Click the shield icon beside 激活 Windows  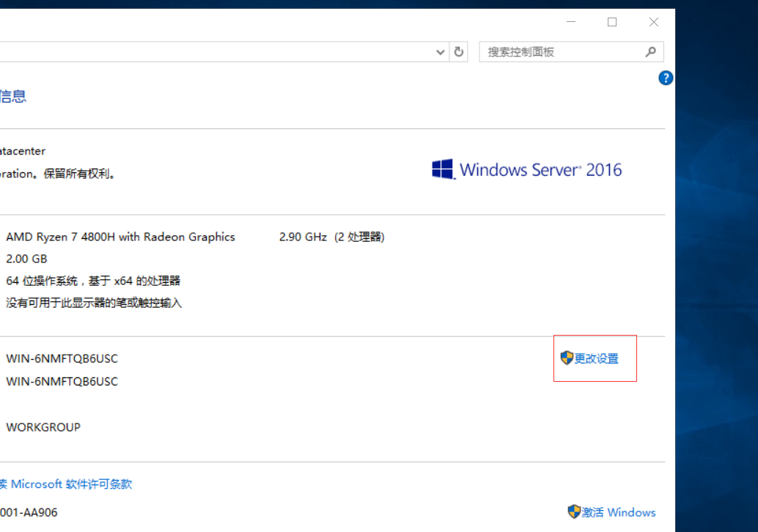[x=574, y=511]
